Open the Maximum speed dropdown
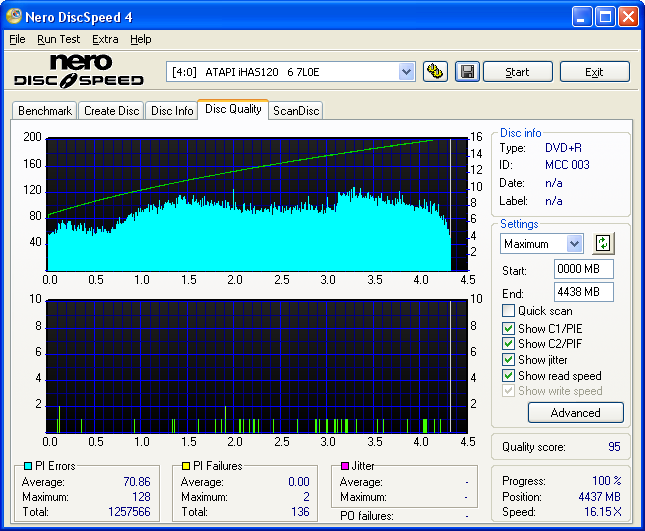 click(x=574, y=244)
